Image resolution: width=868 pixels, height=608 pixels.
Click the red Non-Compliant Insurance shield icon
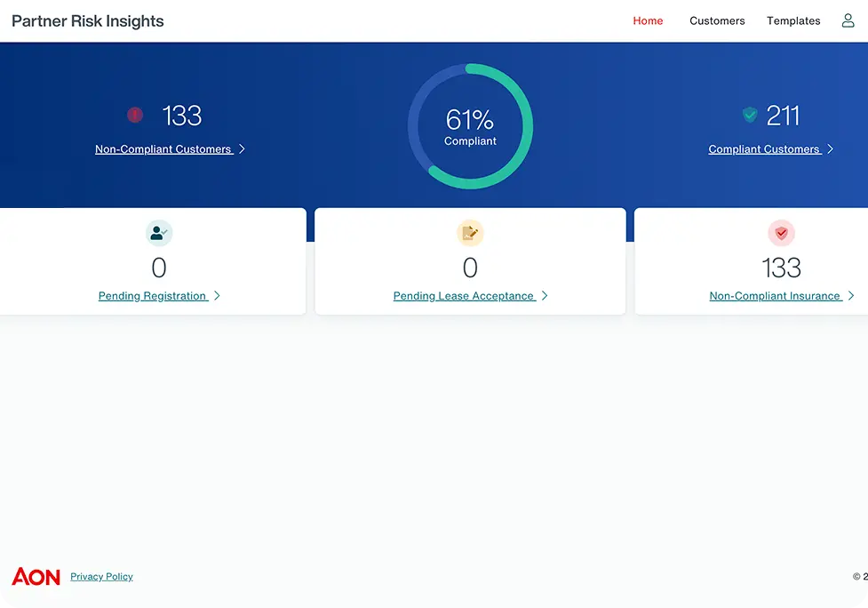(781, 233)
